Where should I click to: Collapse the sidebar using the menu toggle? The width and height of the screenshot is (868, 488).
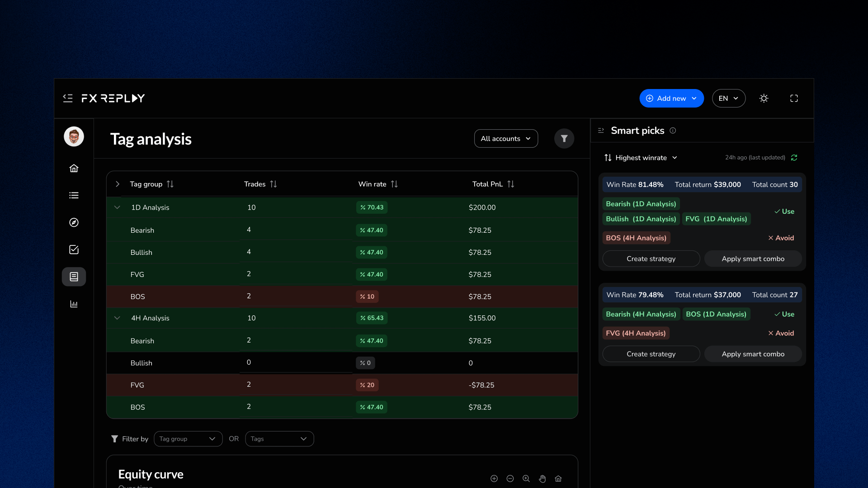[68, 98]
